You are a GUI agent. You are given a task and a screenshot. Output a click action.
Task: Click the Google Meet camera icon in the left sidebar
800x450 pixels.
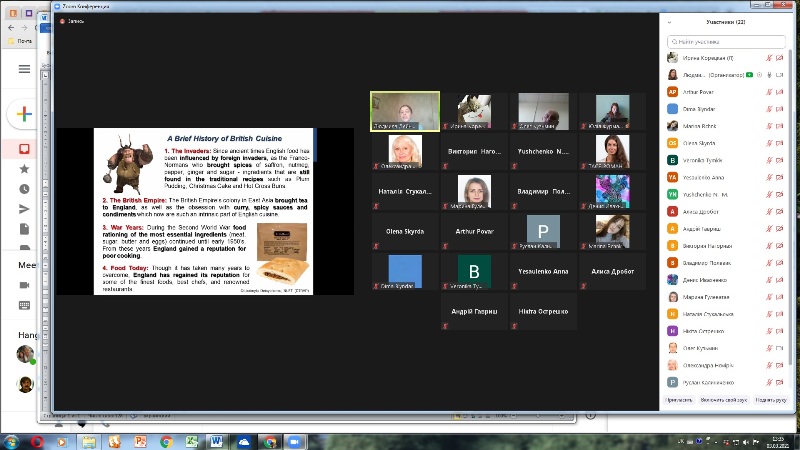click(x=24, y=284)
